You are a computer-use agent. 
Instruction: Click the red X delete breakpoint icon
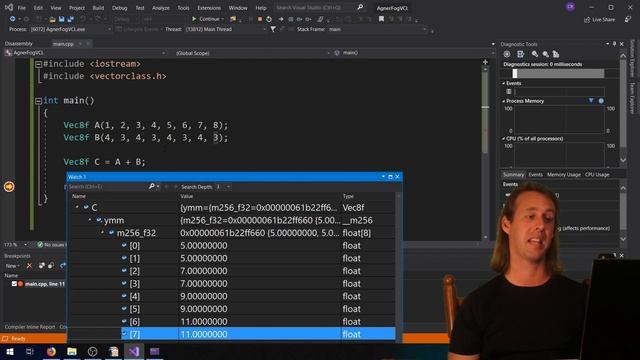tap(29, 266)
